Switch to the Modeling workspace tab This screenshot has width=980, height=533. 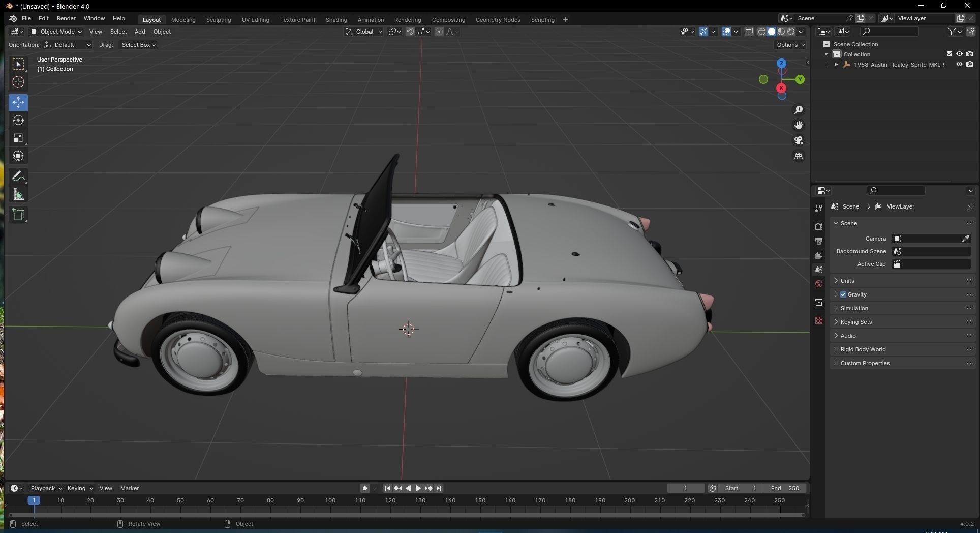pyautogui.click(x=183, y=20)
